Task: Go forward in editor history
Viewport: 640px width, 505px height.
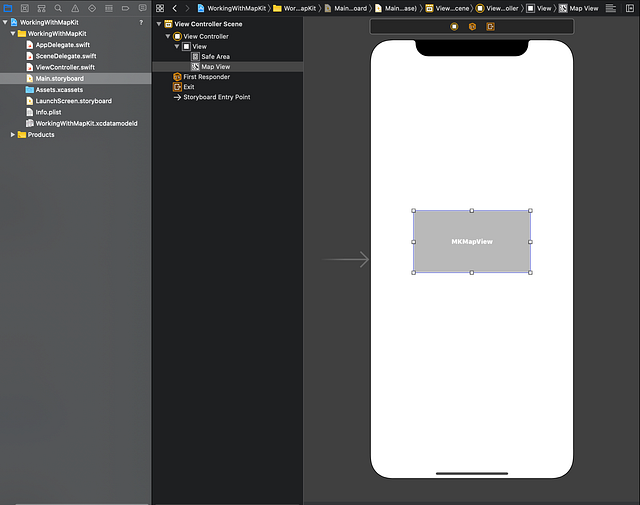Action: (187, 8)
